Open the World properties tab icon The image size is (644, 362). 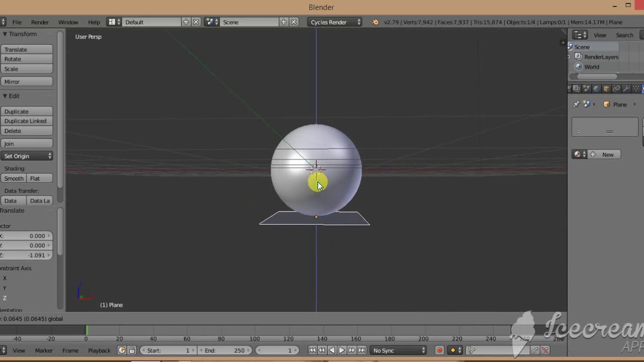click(x=596, y=89)
